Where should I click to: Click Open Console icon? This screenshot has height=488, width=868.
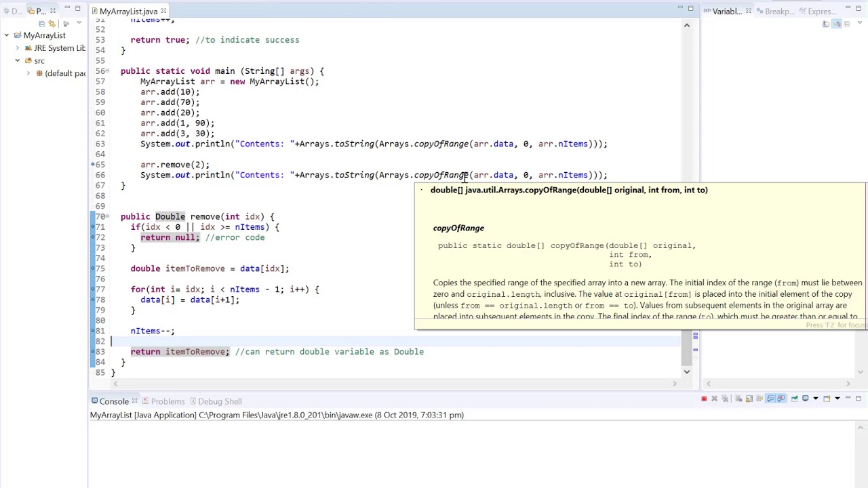coord(827,399)
